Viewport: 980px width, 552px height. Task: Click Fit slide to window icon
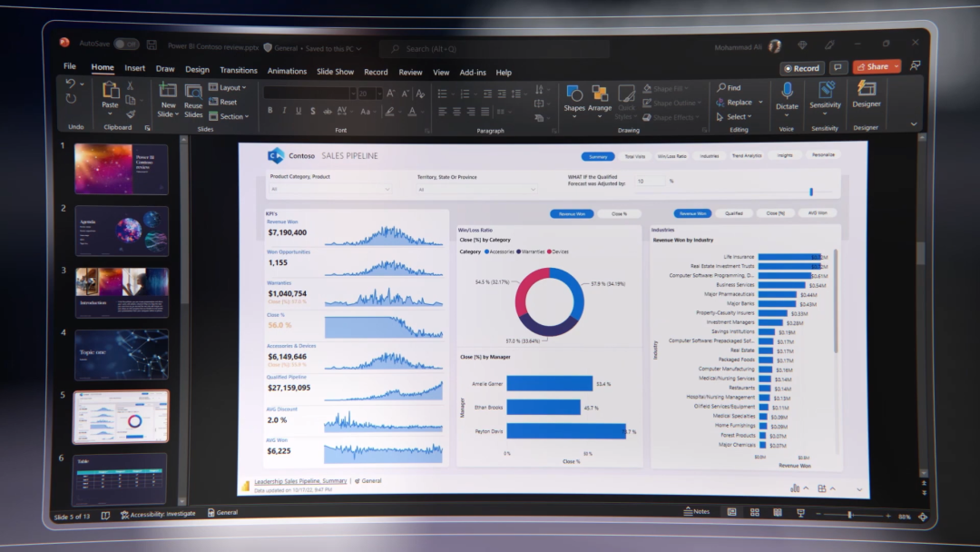point(923,517)
